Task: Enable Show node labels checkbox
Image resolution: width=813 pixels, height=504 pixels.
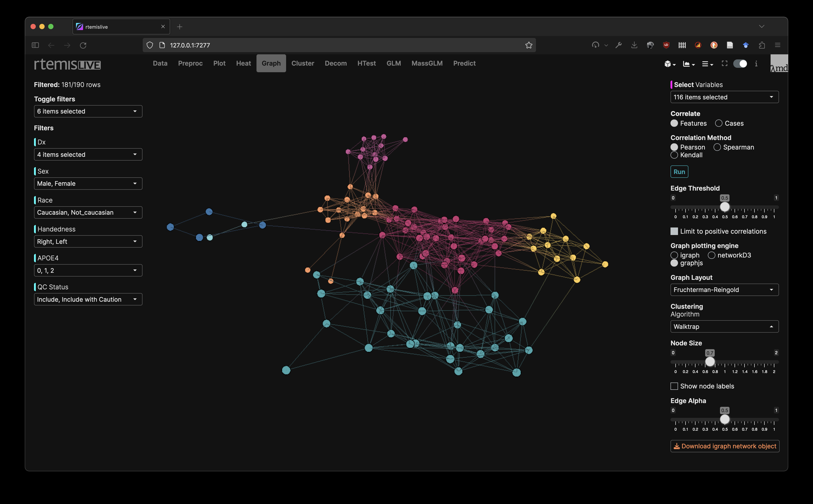Action: (x=674, y=386)
